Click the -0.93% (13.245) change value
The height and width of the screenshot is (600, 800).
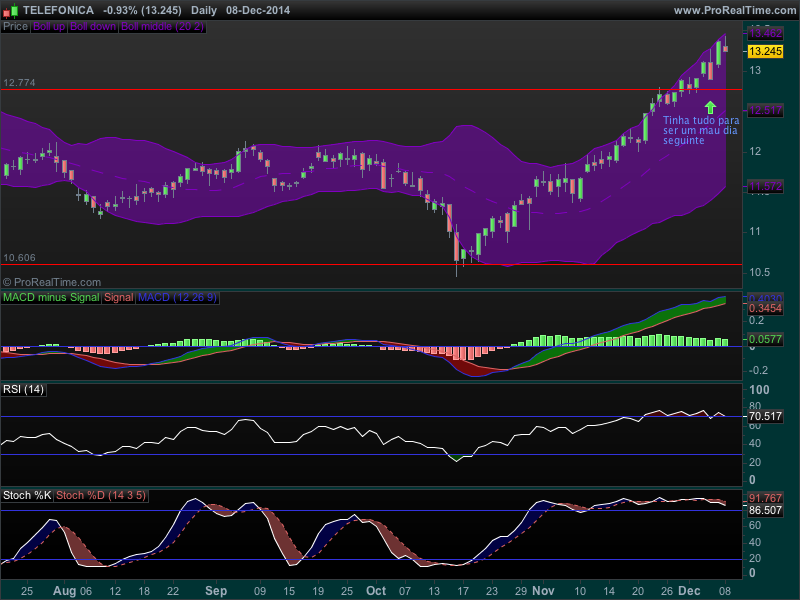coord(142,10)
